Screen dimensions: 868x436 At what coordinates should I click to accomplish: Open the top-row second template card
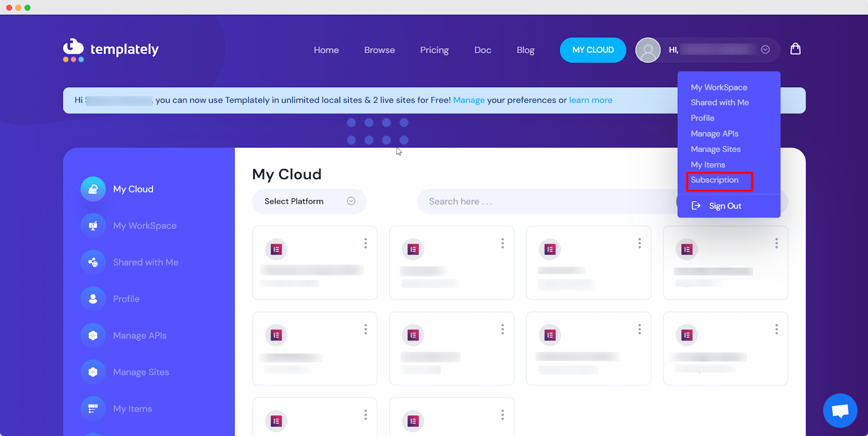tap(451, 263)
